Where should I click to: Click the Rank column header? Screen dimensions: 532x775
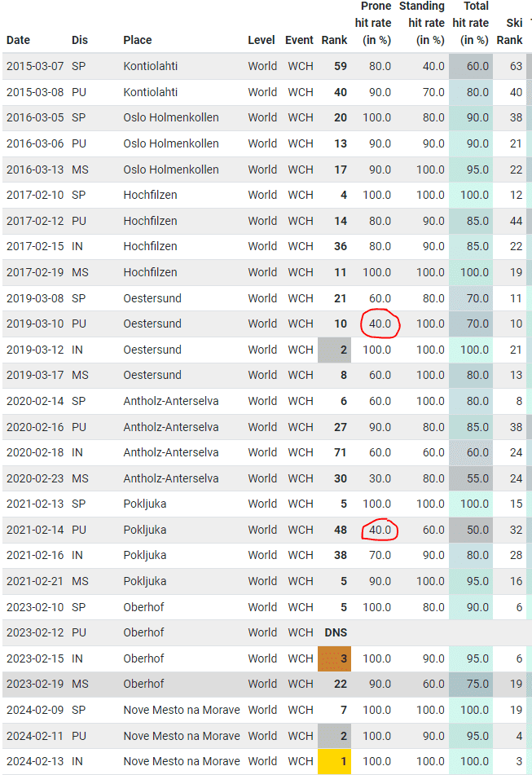(x=334, y=40)
